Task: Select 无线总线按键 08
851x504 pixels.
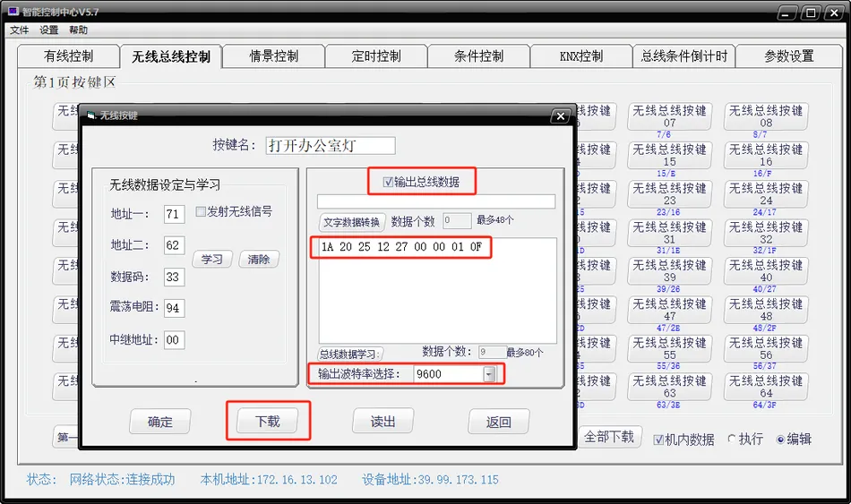Action: pos(766,116)
